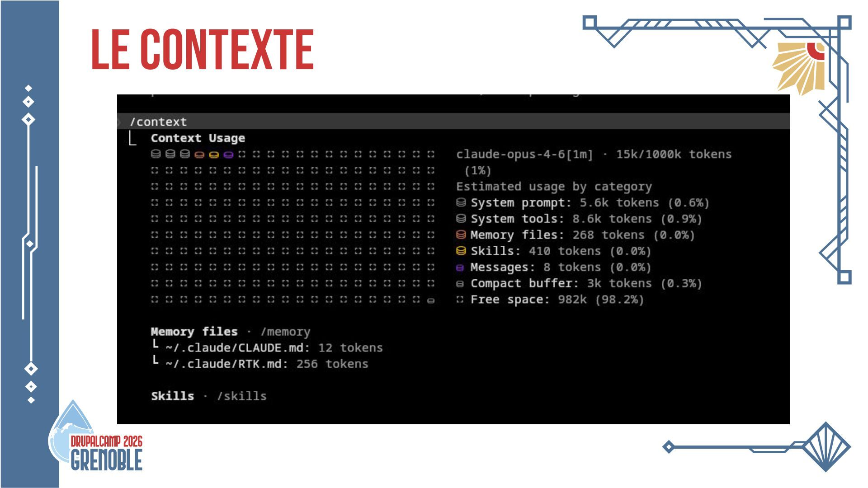Screen dimensions: 868x488
Task: Click the Context Usage heading
Action: pos(198,138)
